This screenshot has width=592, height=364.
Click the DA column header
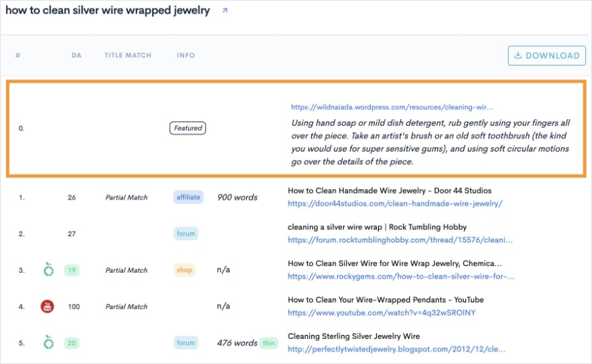pos(76,55)
